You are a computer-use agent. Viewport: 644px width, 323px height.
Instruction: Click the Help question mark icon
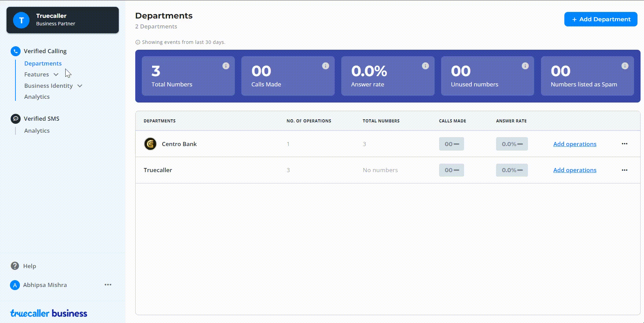[15, 266]
